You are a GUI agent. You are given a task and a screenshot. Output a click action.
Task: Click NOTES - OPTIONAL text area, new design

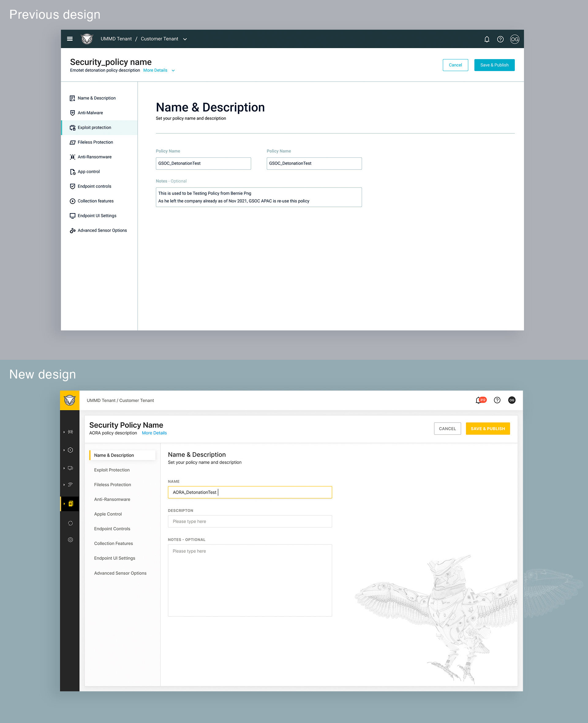point(250,580)
